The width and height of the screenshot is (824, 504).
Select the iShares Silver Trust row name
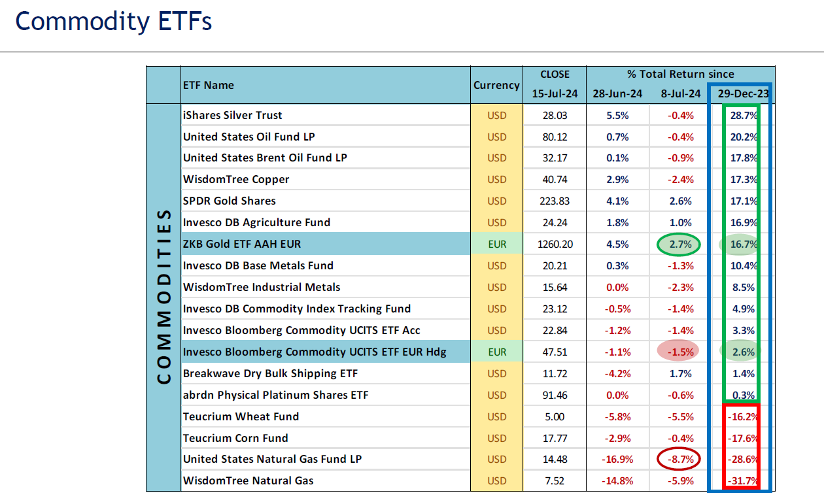[x=233, y=115]
